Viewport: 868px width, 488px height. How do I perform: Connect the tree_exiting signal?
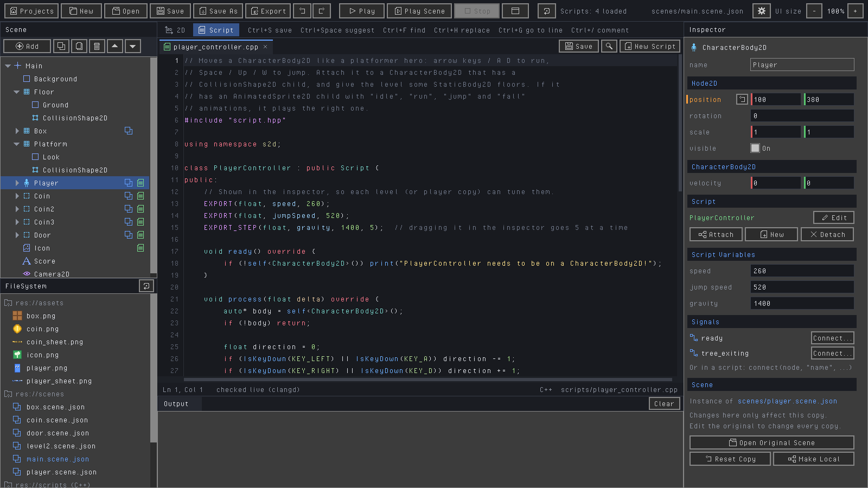[832, 353]
